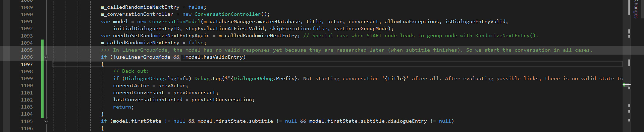Click the return keyword on line 1103
Image resolution: width=644 pixels, height=132 pixels.
122,107
